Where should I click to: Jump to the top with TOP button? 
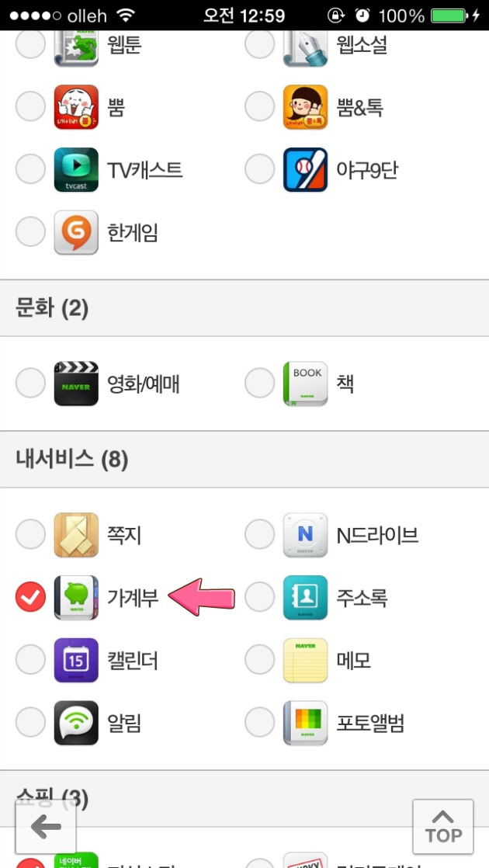pyautogui.click(x=443, y=827)
